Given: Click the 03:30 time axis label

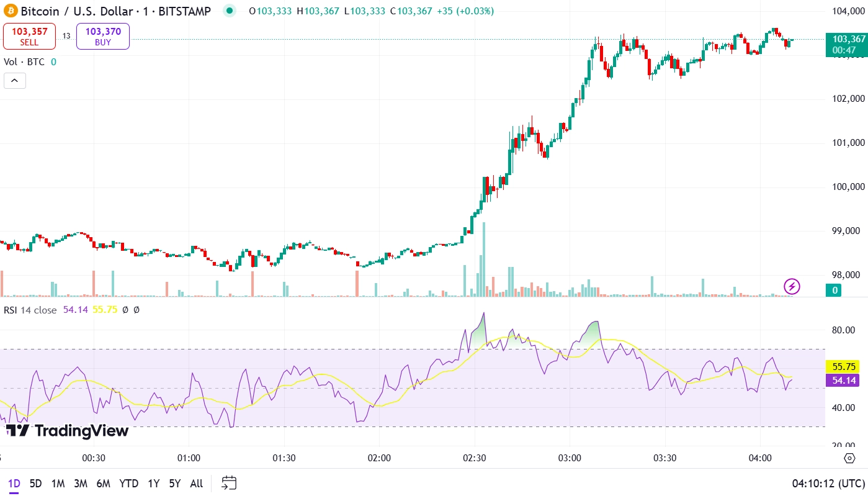Looking at the screenshot, I should point(665,458).
